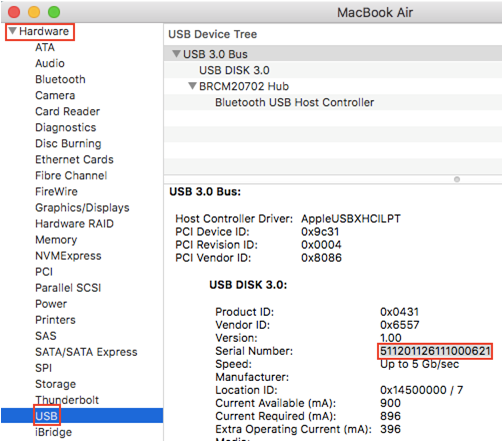503x442 pixels.
Task: Open the Power entry
Action: (x=51, y=304)
